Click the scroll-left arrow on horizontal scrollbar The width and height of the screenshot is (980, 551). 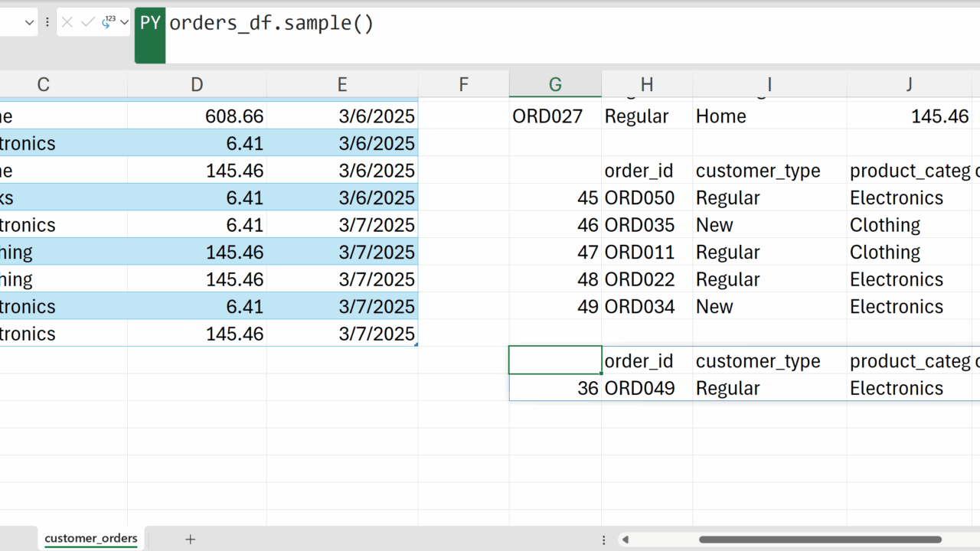click(626, 540)
